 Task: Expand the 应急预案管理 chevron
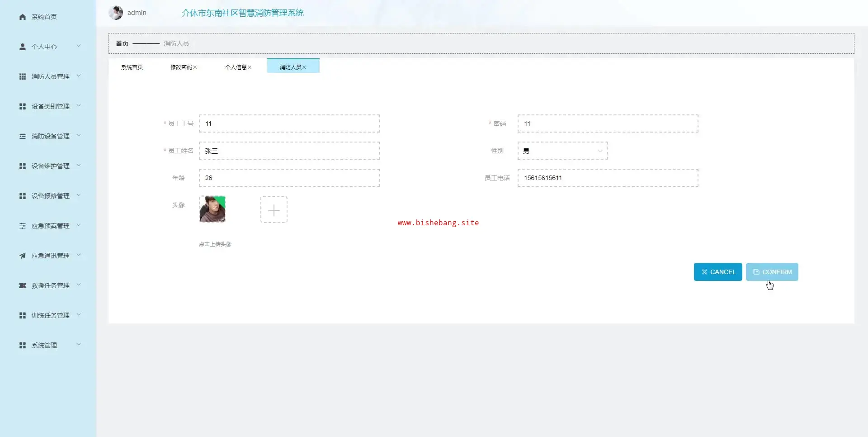point(79,225)
